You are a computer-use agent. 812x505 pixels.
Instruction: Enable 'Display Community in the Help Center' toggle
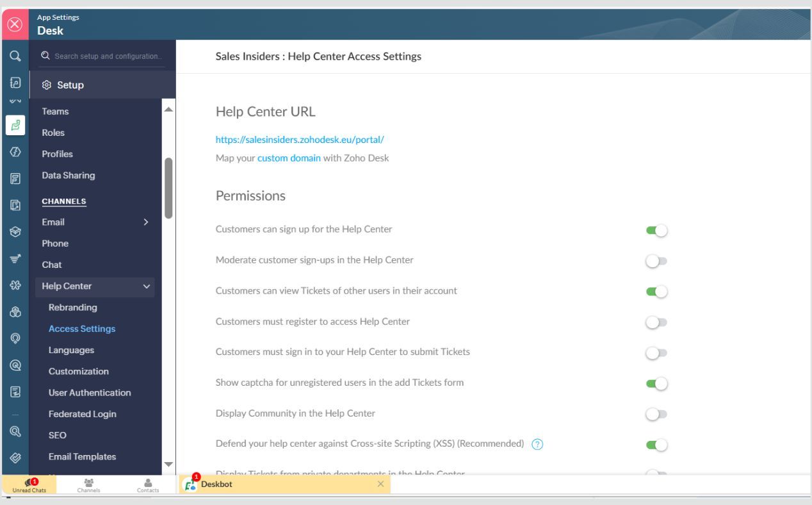tap(657, 415)
